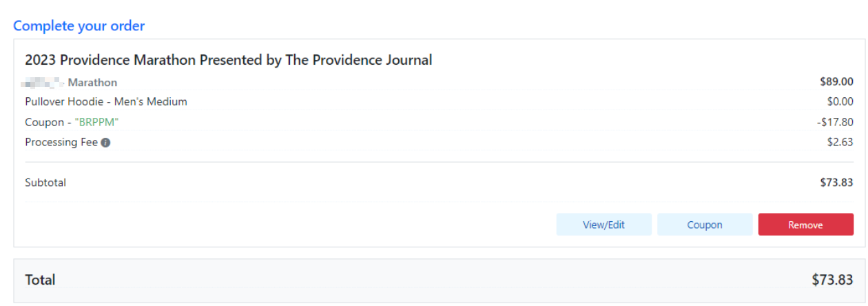868x306 pixels.
Task: Select the 2023 Providence Marathon event title
Action: [228, 60]
